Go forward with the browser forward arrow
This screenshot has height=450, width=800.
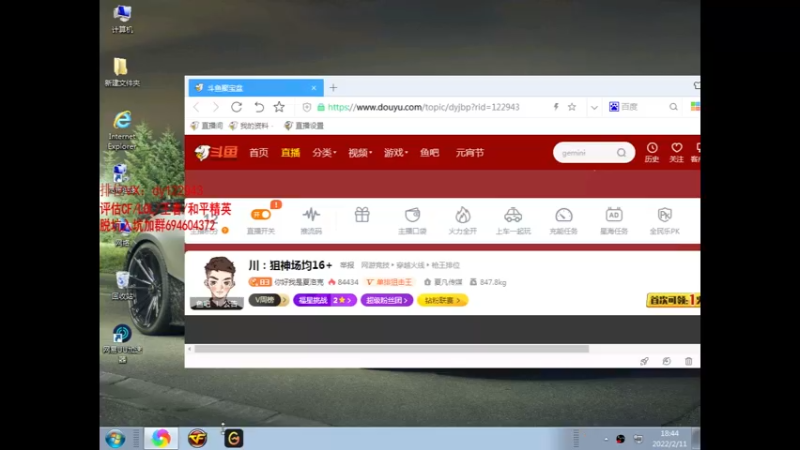[215, 107]
